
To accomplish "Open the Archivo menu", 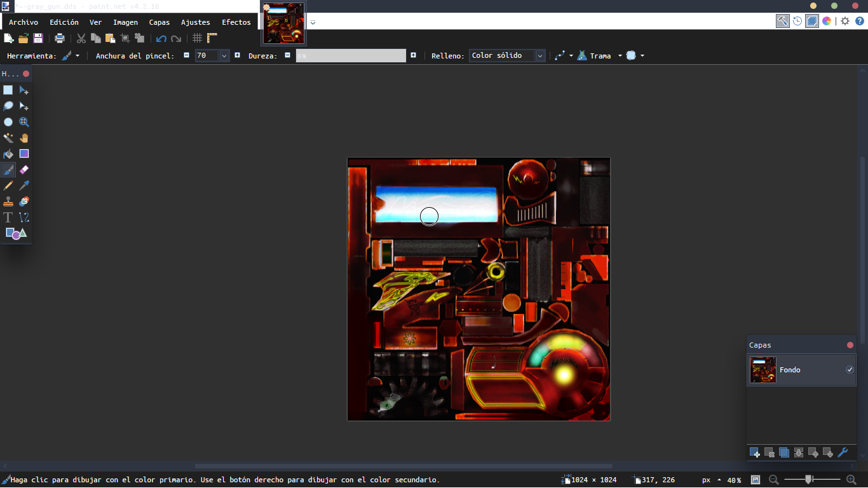I will [x=24, y=22].
